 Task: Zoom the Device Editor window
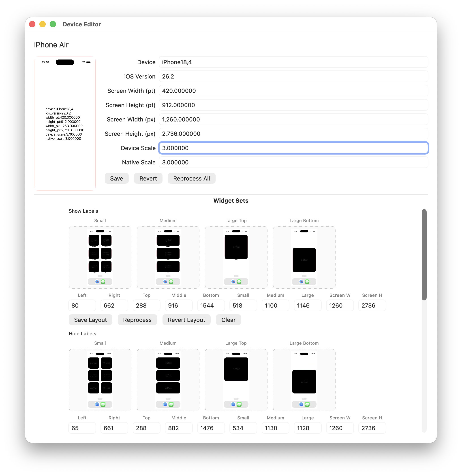53,24
